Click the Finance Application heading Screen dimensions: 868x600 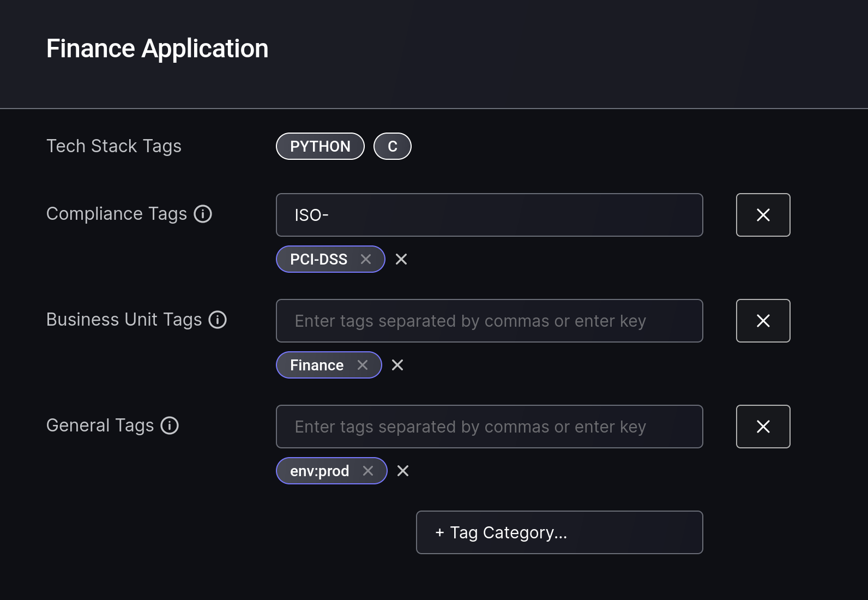coord(157,49)
